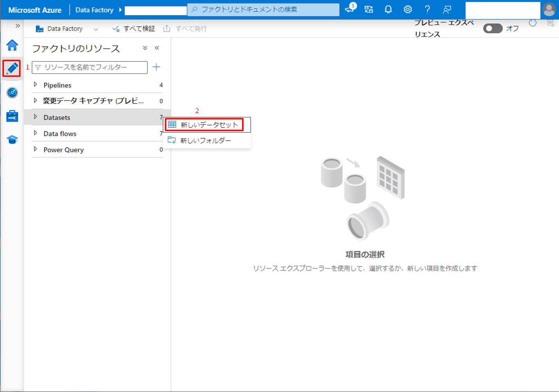559x392 pixels.
Task: Open the settings gear icon
Action: pos(408,9)
